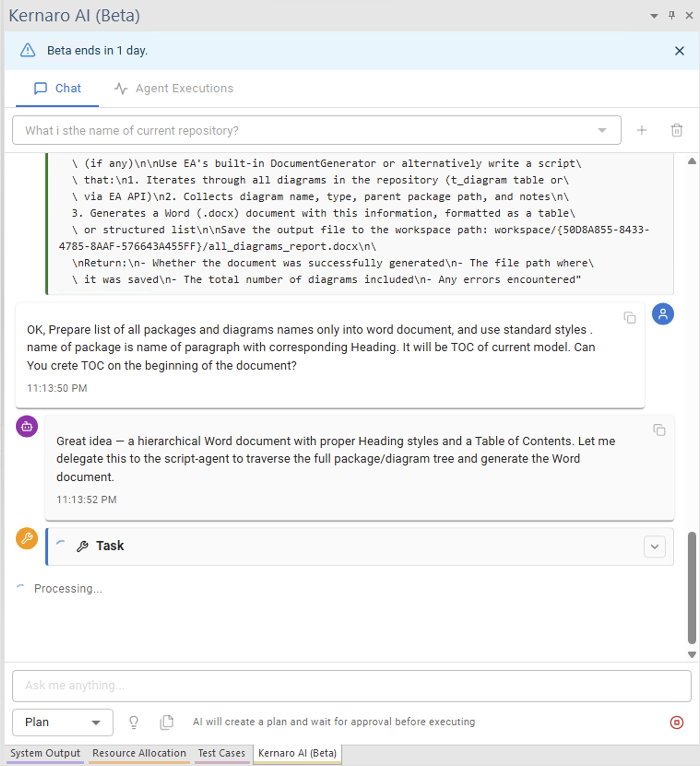Viewport: 700px width, 766px height.
Task: Click the lightbulb suggestions icon
Action: click(134, 722)
